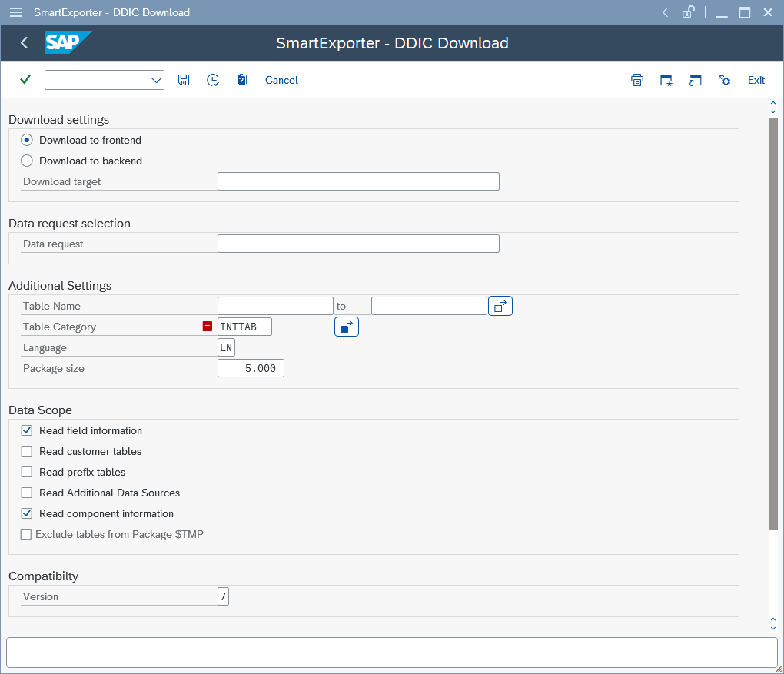Click the Data request selection heading

click(x=69, y=223)
